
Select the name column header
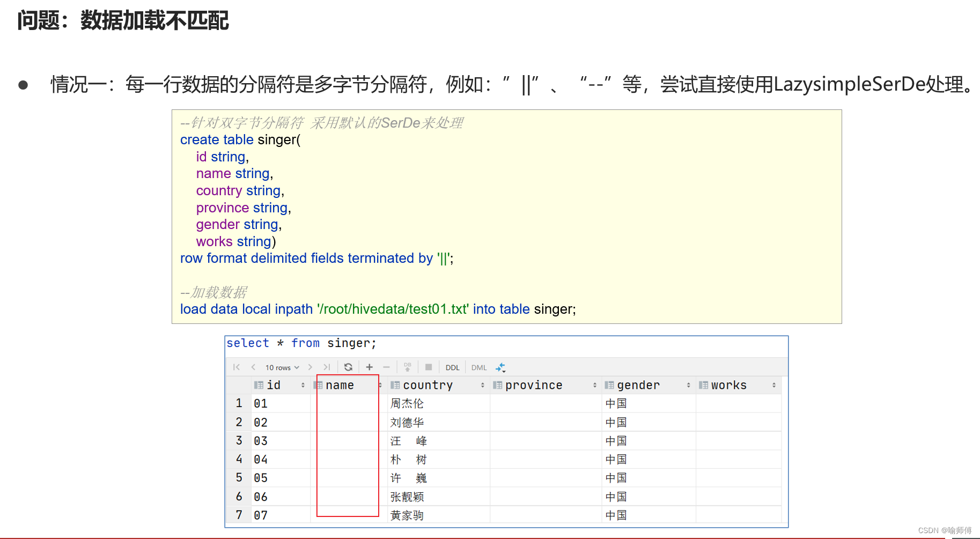[x=348, y=385]
